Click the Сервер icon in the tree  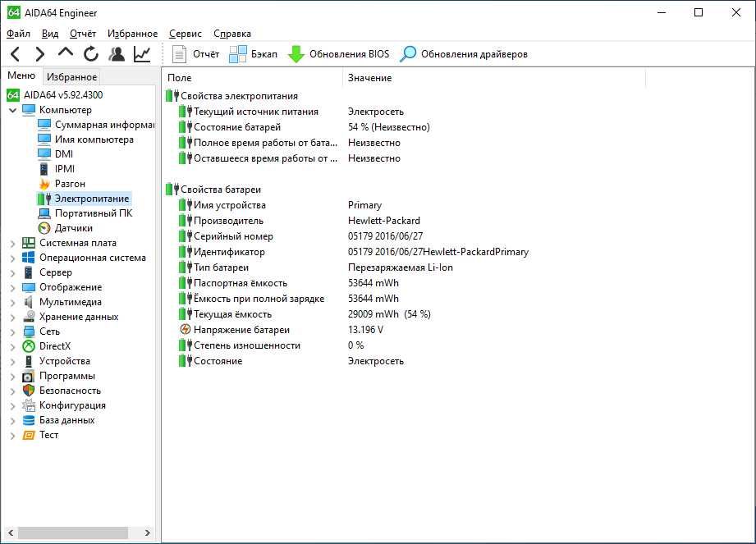[x=29, y=272]
